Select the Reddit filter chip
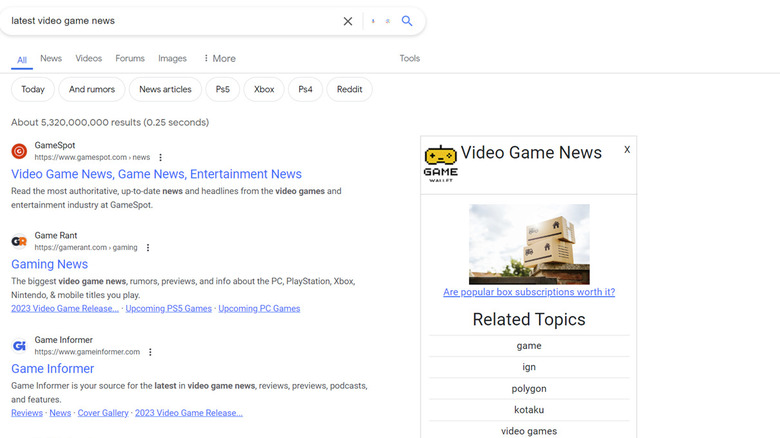 (x=349, y=90)
